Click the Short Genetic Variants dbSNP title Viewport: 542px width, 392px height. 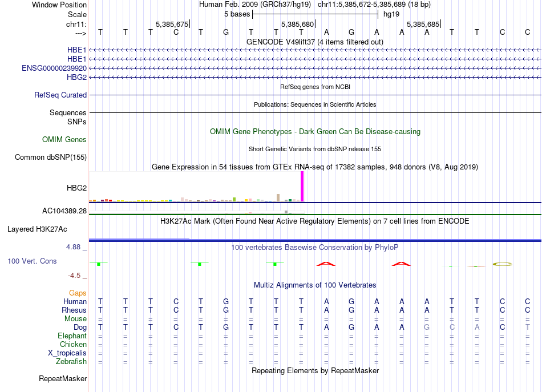click(x=315, y=149)
